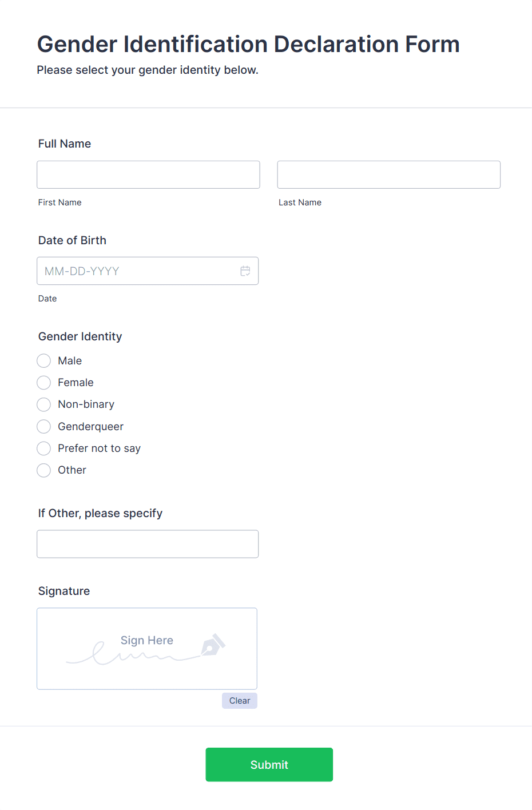Select the Other gender option
532x810 pixels.
[43, 470]
